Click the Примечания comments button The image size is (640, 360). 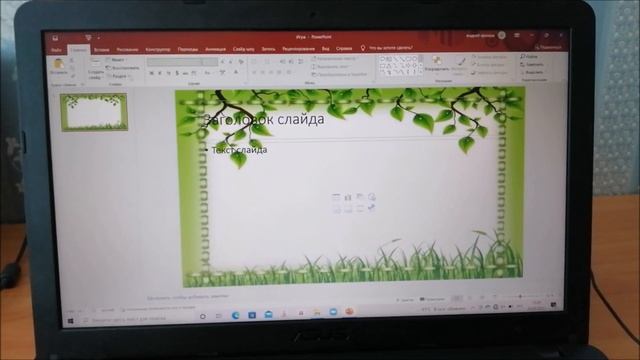pyautogui.click(x=432, y=299)
